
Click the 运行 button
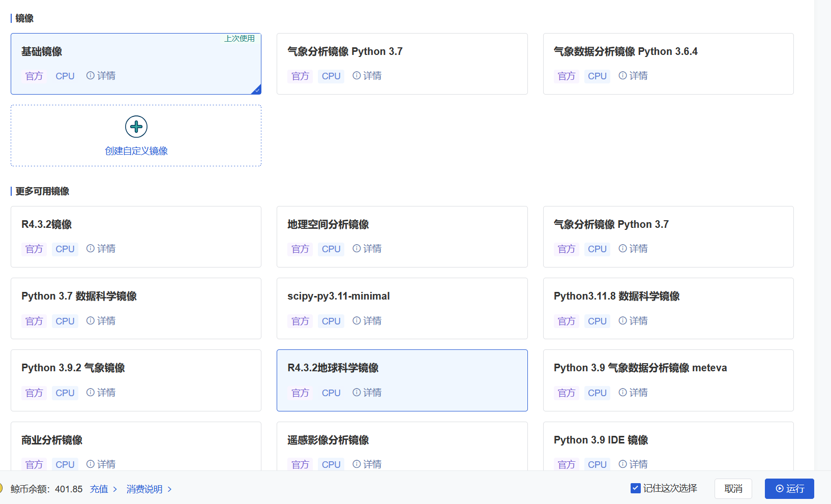pos(789,489)
